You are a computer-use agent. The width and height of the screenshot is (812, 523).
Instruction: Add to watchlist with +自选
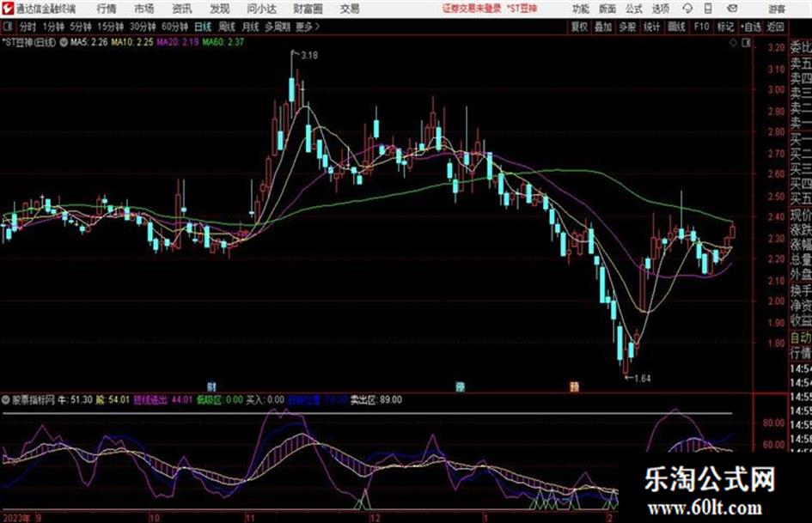[x=750, y=27]
